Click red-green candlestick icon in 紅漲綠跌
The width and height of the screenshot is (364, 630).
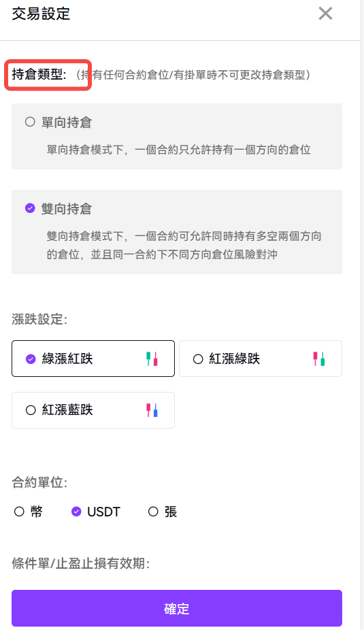[319, 359]
